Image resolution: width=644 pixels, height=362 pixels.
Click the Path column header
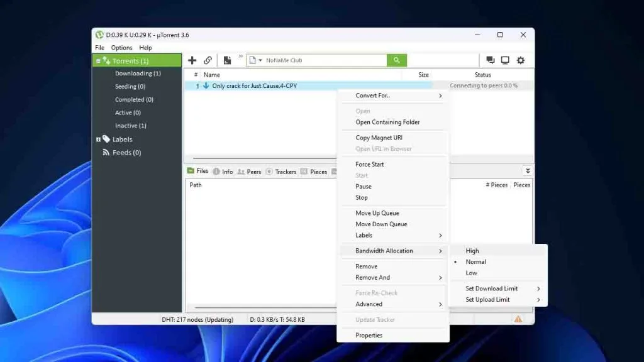(196, 185)
